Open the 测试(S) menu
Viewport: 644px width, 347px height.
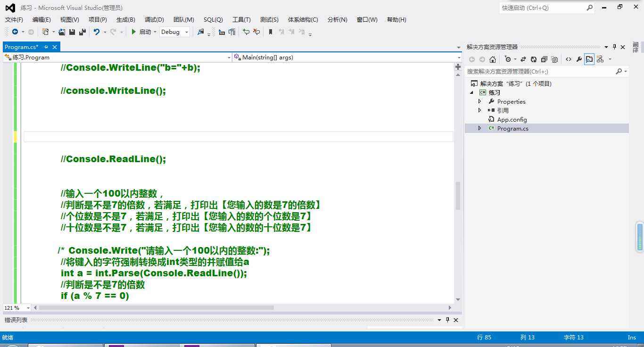pos(269,19)
